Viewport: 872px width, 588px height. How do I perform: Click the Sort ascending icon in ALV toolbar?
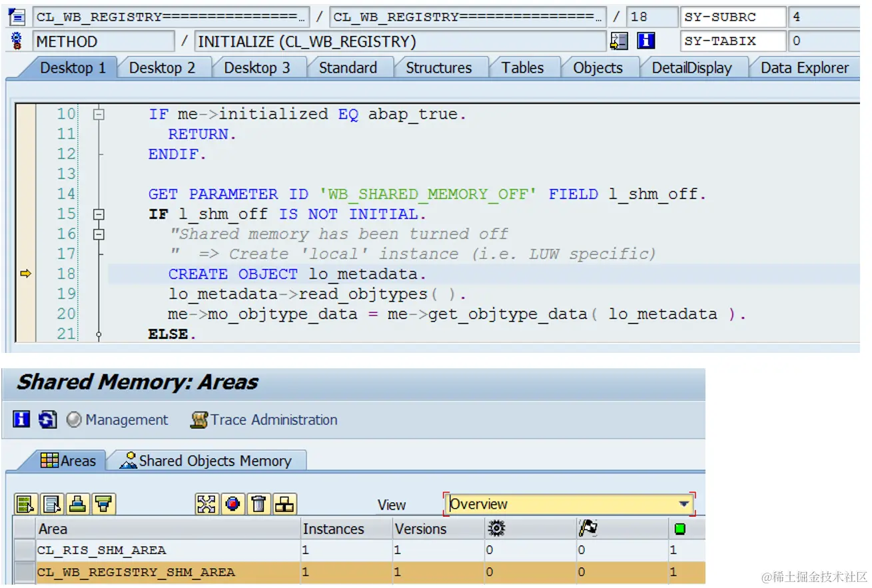pos(78,505)
